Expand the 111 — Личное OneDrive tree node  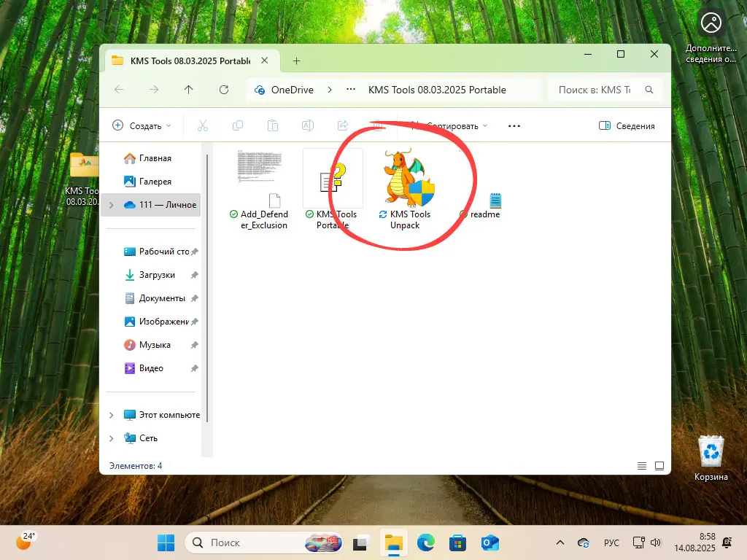pos(111,205)
